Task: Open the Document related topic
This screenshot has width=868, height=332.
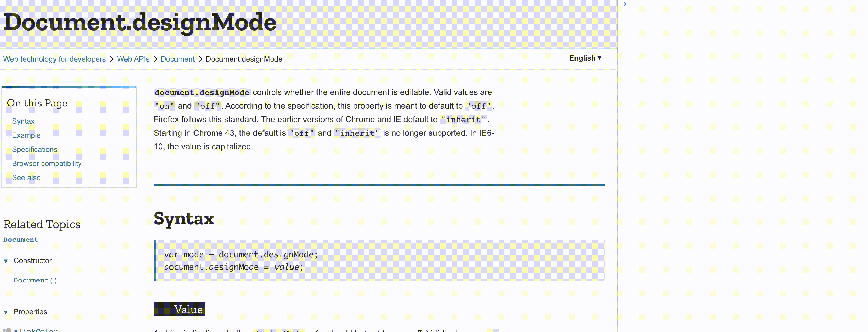Action: point(21,239)
